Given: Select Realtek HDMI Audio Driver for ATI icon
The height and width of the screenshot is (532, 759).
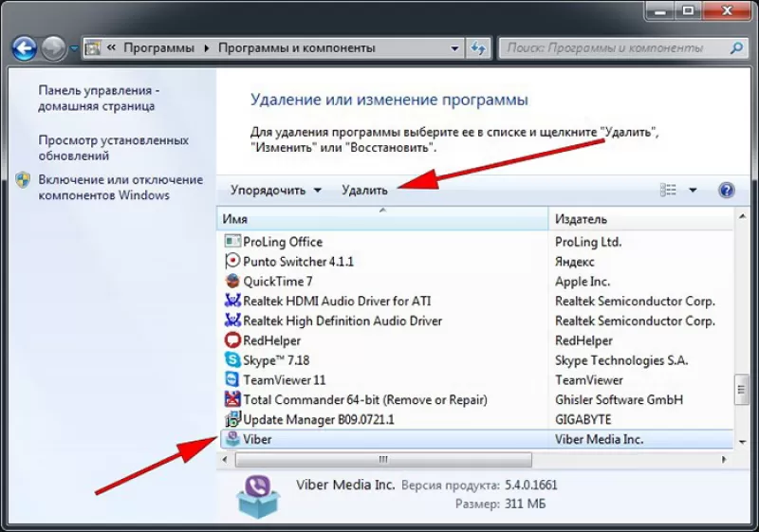Looking at the screenshot, I should (232, 301).
